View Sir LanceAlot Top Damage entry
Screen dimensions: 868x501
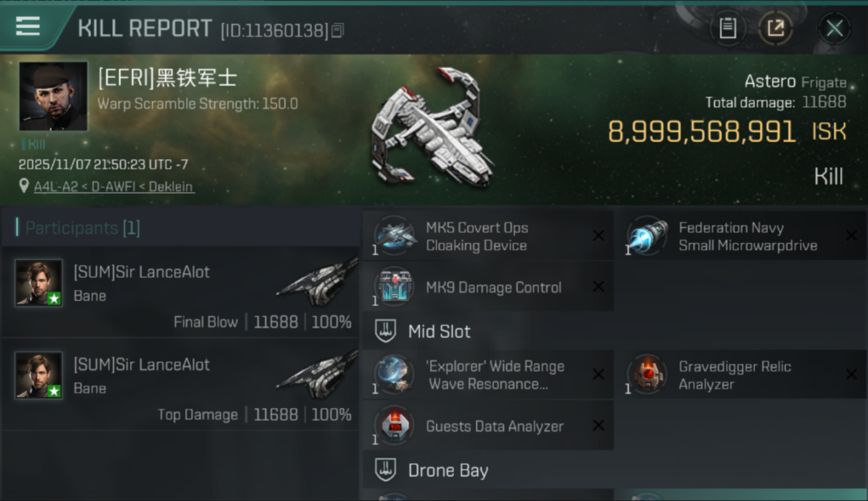click(180, 385)
